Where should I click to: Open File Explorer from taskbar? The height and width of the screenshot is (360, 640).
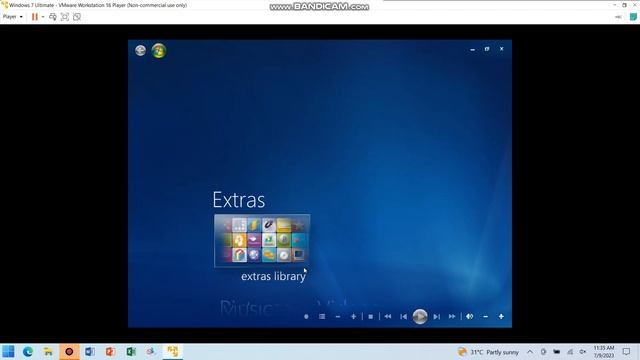[48, 351]
